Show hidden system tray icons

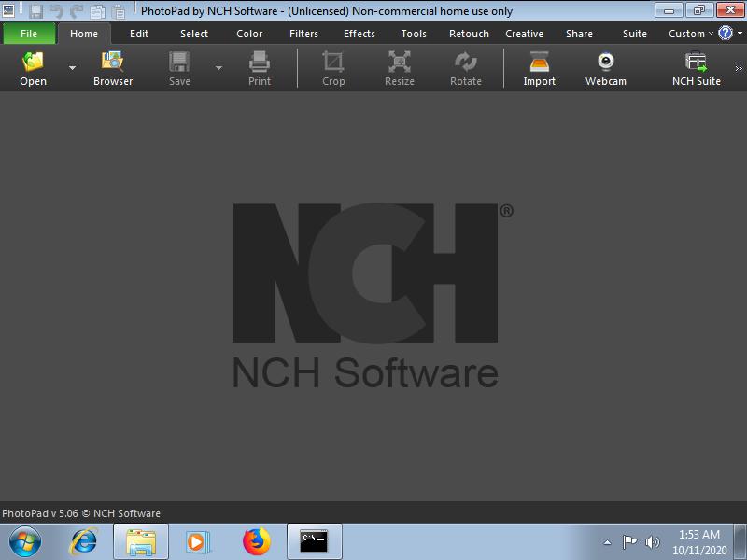(x=608, y=542)
